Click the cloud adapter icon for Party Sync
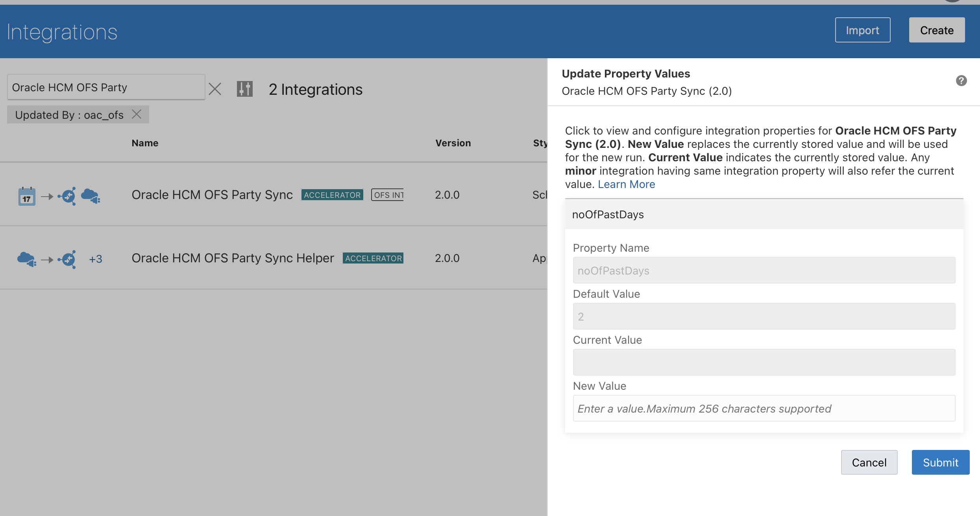Image resolution: width=980 pixels, height=516 pixels. (91, 195)
